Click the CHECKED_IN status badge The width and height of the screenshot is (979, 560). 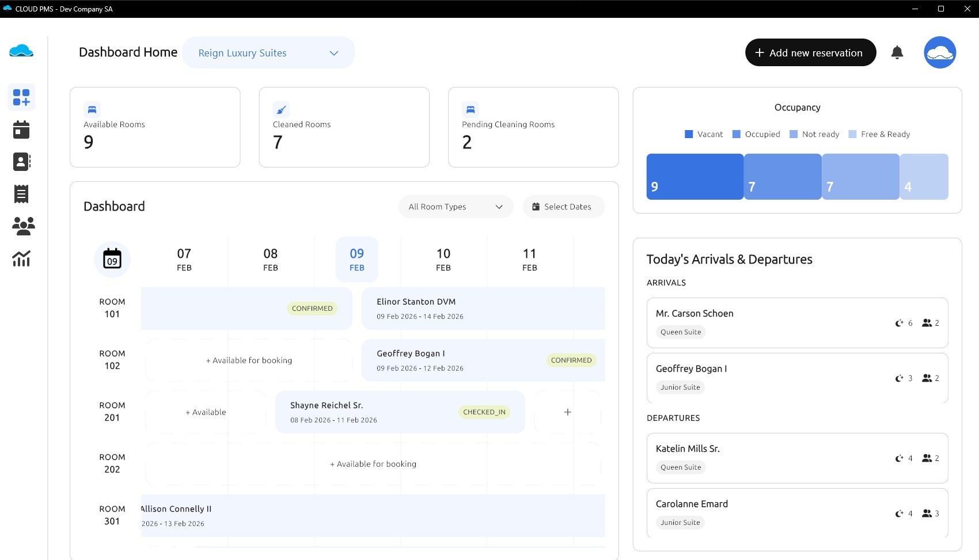point(484,412)
